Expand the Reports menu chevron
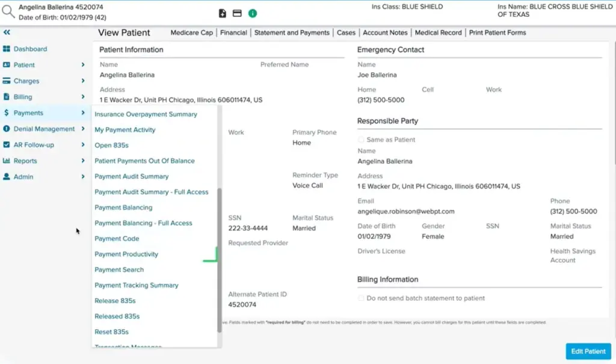This screenshot has height=364, width=616. pos(83,161)
